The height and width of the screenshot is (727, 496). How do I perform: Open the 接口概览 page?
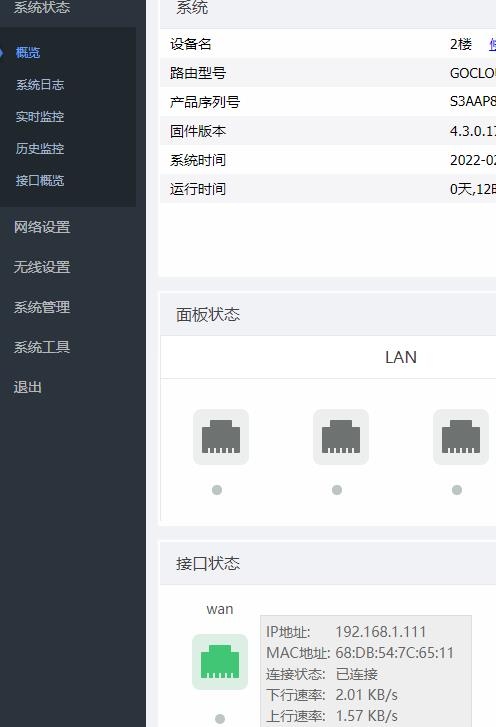click(x=40, y=181)
